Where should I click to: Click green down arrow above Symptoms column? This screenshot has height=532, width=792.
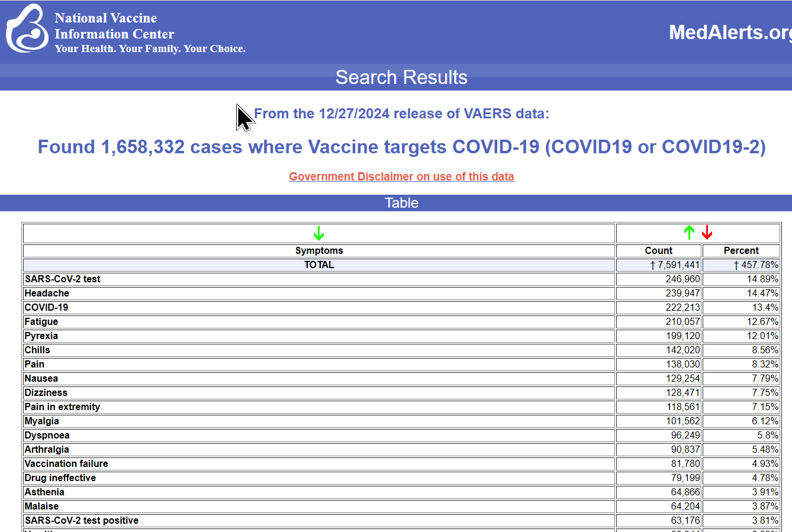(318, 233)
